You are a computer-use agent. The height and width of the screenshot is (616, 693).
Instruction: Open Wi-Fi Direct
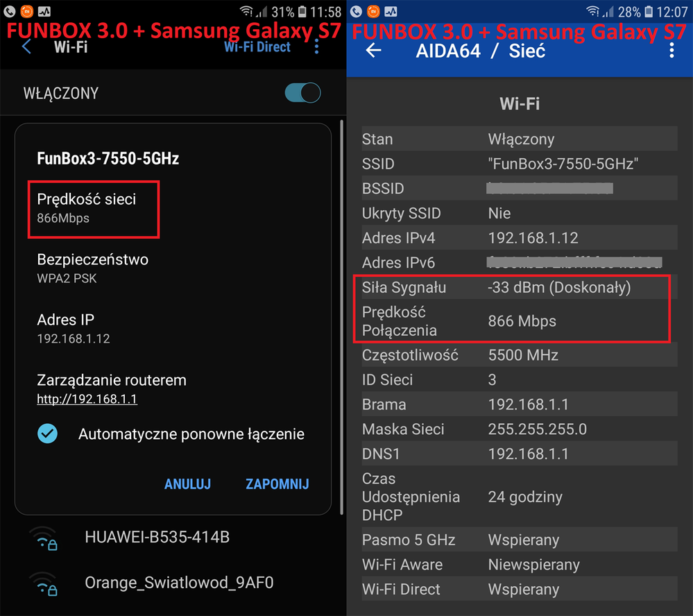[x=257, y=47]
